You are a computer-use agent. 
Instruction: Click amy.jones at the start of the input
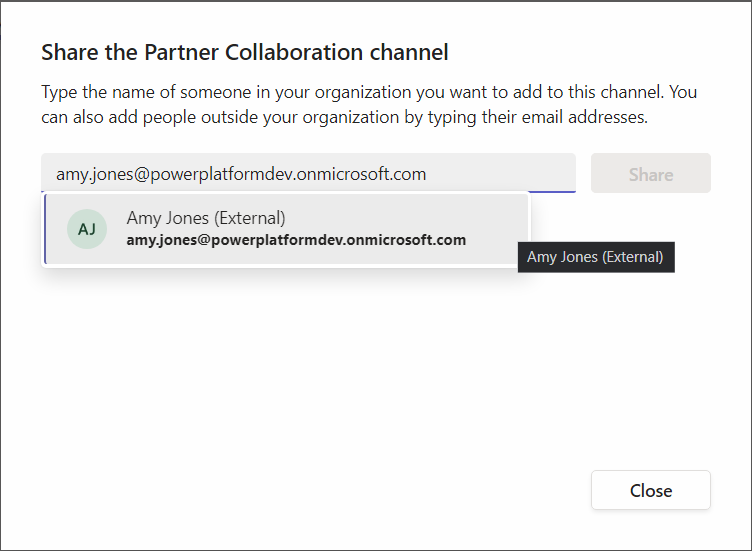click(90, 174)
